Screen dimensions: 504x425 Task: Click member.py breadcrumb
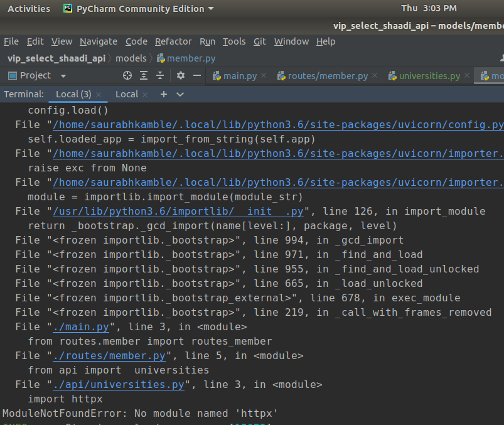[x=186, y=58]
